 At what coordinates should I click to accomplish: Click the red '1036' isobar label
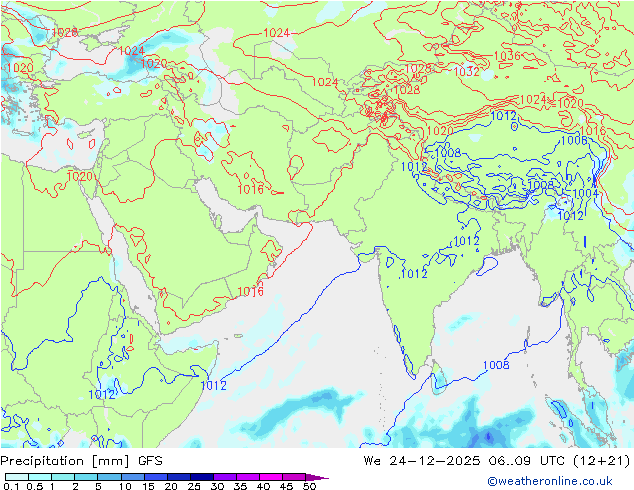coord(507,55)
